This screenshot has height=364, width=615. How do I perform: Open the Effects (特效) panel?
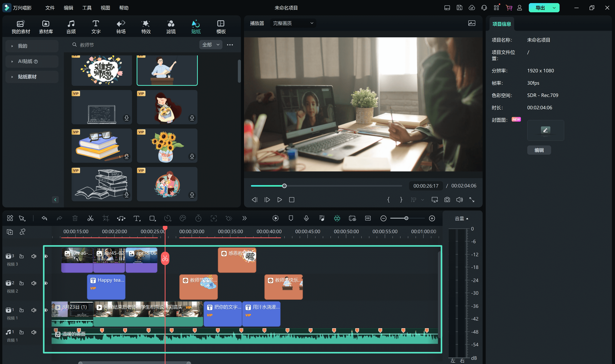[146, 27]
